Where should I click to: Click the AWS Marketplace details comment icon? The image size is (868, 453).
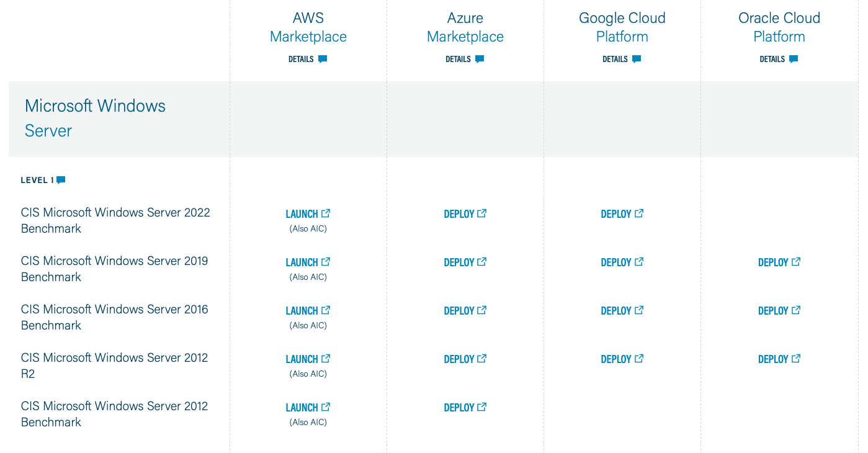click(323, 60)
